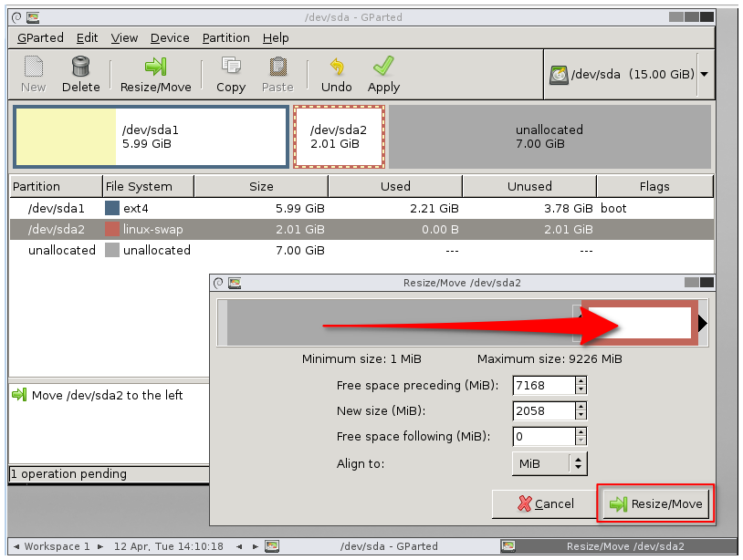This screenshot has width=743, height=560.
Task: Select the /dev/sda2 block in disk map
Action: point(339,137)
